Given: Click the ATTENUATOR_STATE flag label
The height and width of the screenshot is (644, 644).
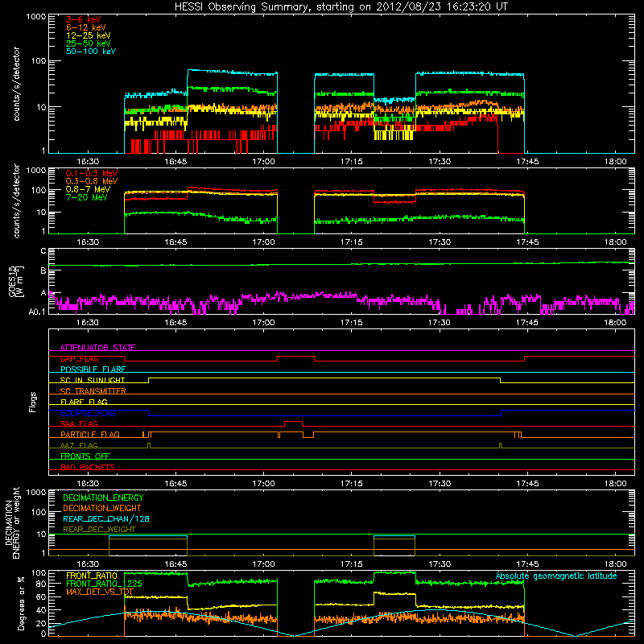Looking at the screenshot, I should (97, 348).
